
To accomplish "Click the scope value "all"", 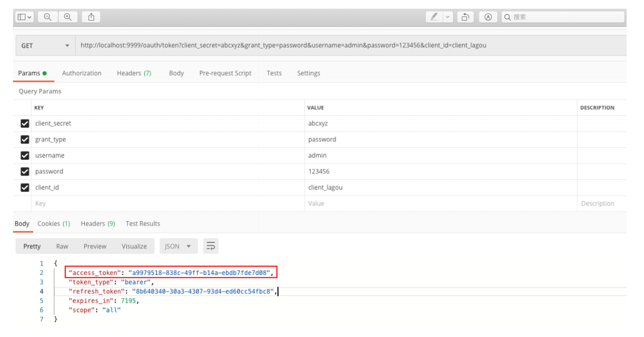I will pyautogui.click(x=112, y=310).
